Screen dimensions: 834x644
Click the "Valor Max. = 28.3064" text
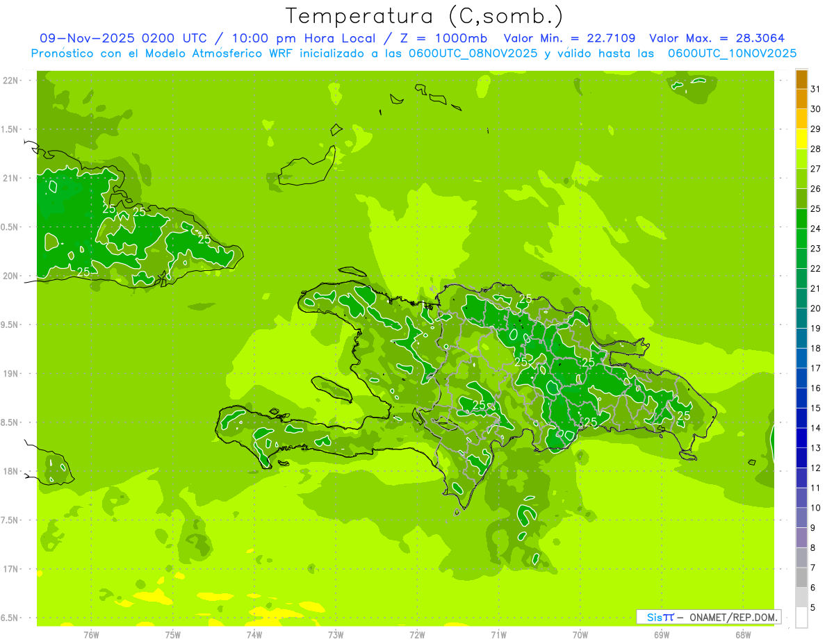click(717, 38)
